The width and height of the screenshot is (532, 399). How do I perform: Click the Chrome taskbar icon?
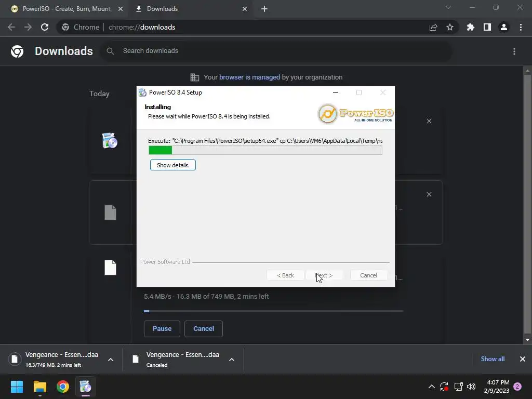(x=63, y=387)
